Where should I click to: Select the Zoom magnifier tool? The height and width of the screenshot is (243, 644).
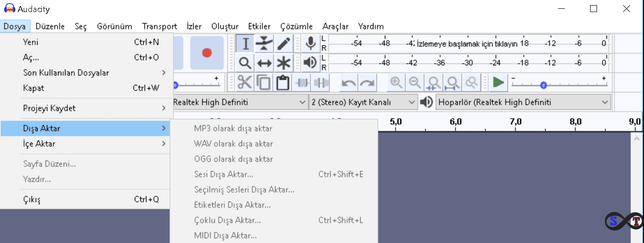pyautogui.click(x=245, y=63)
